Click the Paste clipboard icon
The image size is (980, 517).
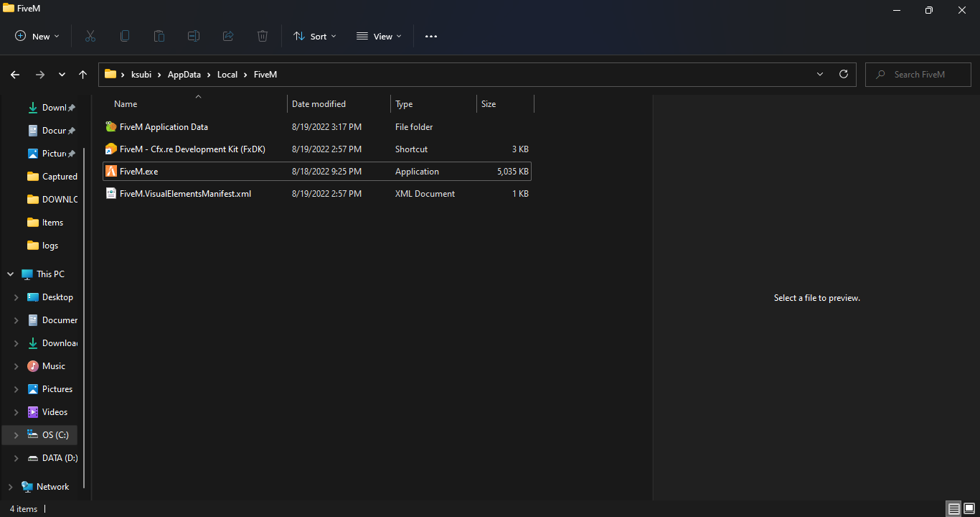(159, 36)
